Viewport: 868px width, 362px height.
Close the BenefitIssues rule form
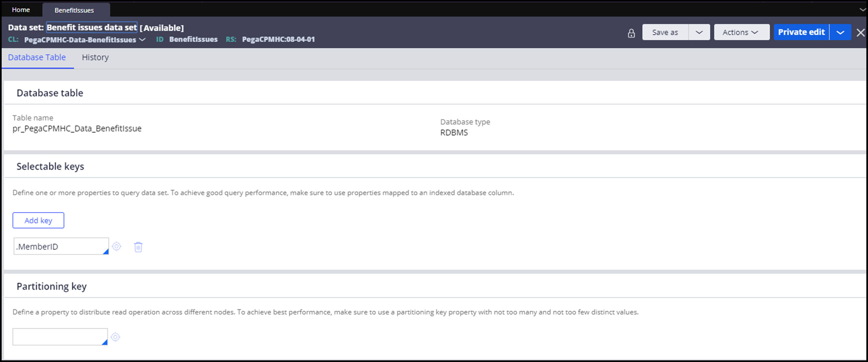click(860, 33)
